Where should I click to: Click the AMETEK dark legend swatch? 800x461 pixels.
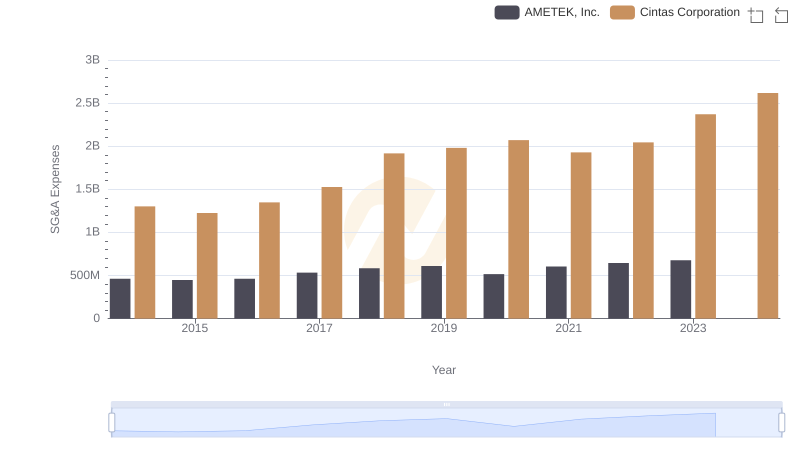point(507,12)
